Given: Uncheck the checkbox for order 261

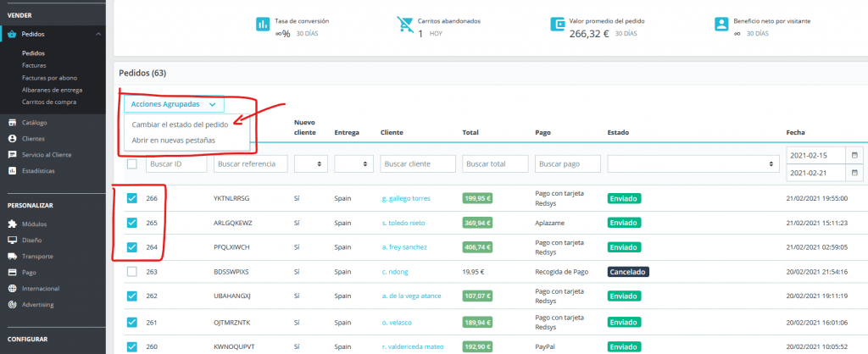Looking at the screenshot, I should (x=131, y=322).
